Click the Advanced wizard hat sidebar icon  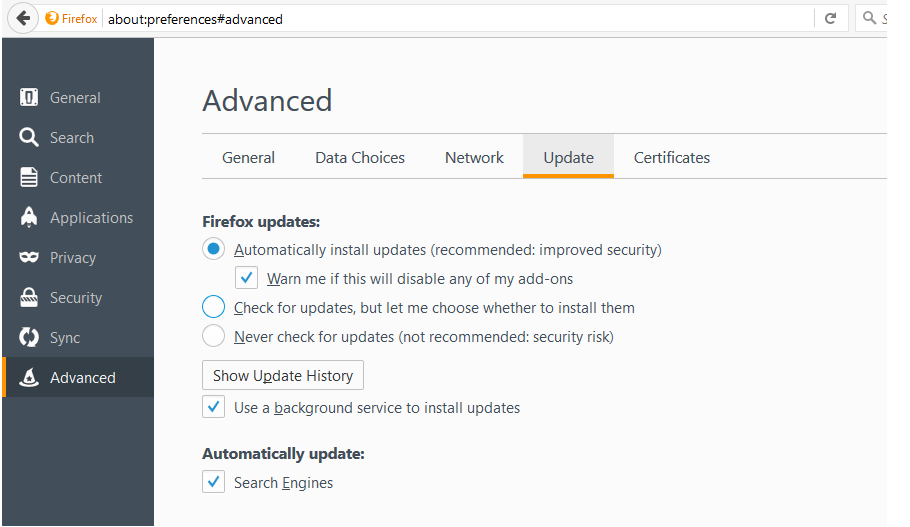tap(28, 377)
